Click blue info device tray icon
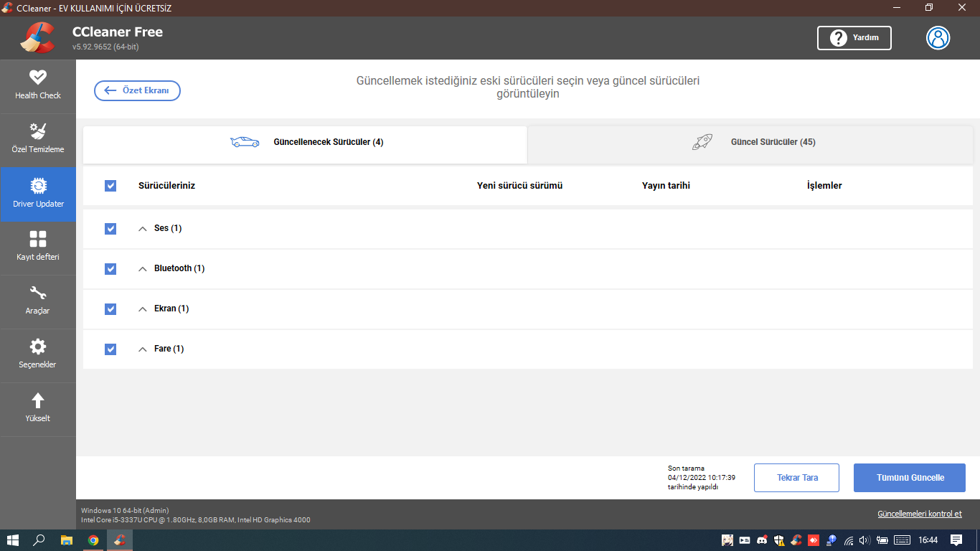 [x=831, y=540]
